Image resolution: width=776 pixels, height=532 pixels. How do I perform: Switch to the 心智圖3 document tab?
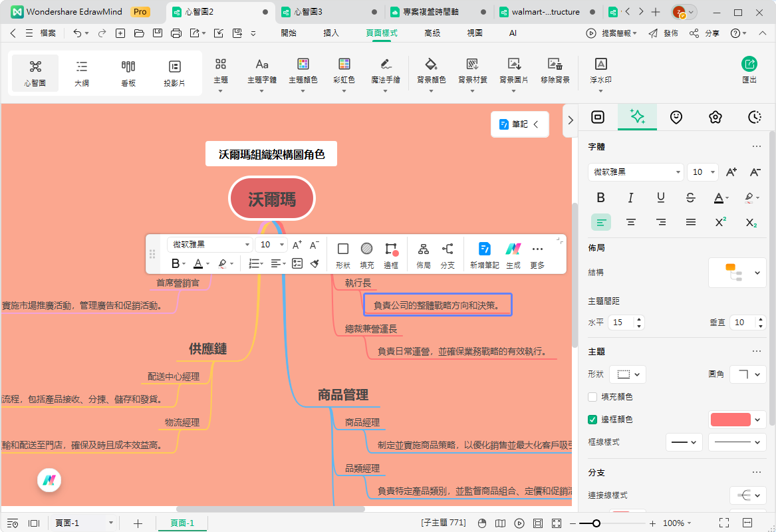point(309,12)
